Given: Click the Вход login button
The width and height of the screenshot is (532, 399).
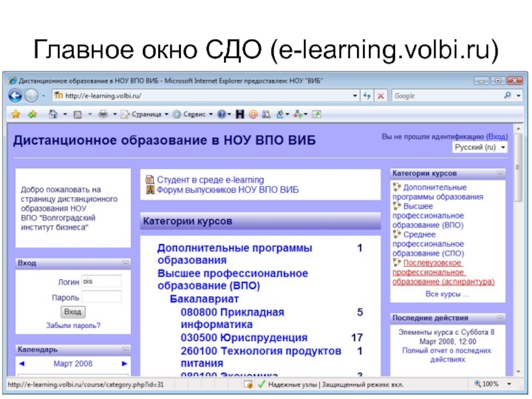Looking at the screenshot, I should coord(72,312).
